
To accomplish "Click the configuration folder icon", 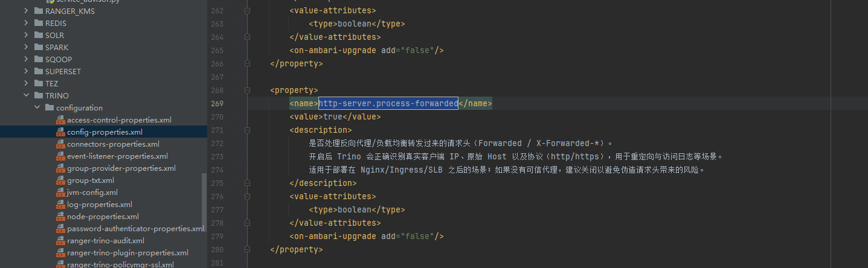I will click(x=50, y=107).
